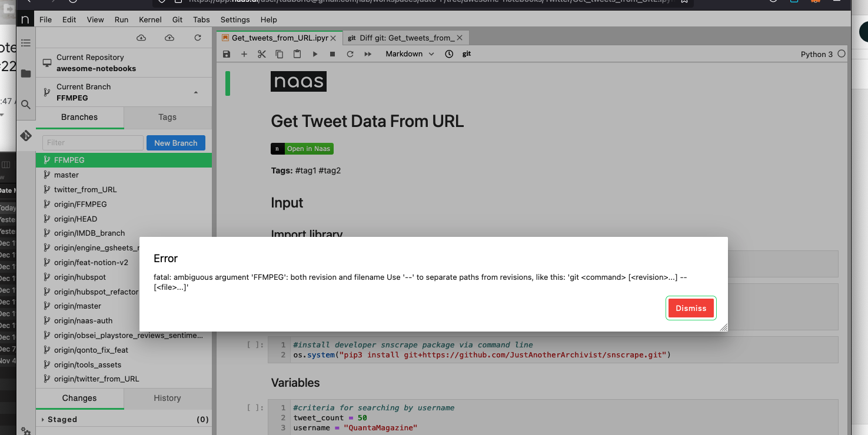868x435 pixels.
Task: Open the Git menu in the menu bar
Action: click(177, 19)
